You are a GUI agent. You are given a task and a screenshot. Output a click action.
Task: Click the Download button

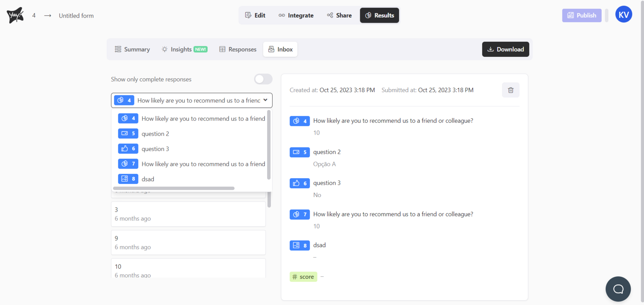(x=506, y=49)
